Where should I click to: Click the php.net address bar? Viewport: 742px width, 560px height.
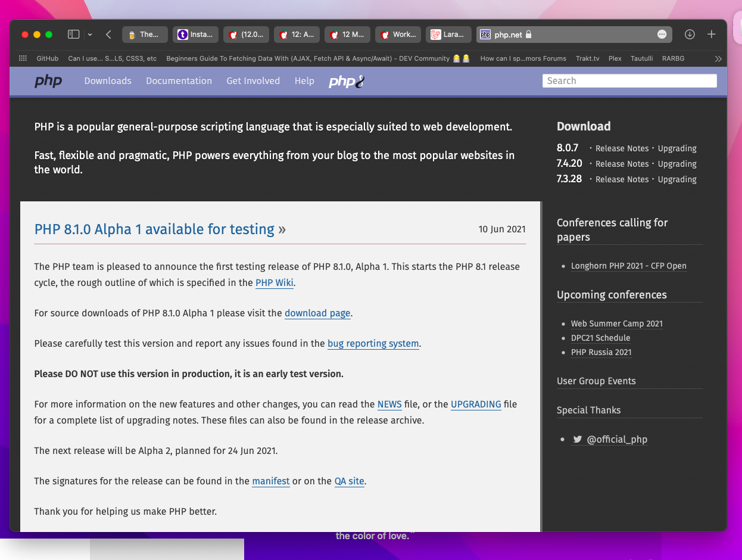point(574,35)
